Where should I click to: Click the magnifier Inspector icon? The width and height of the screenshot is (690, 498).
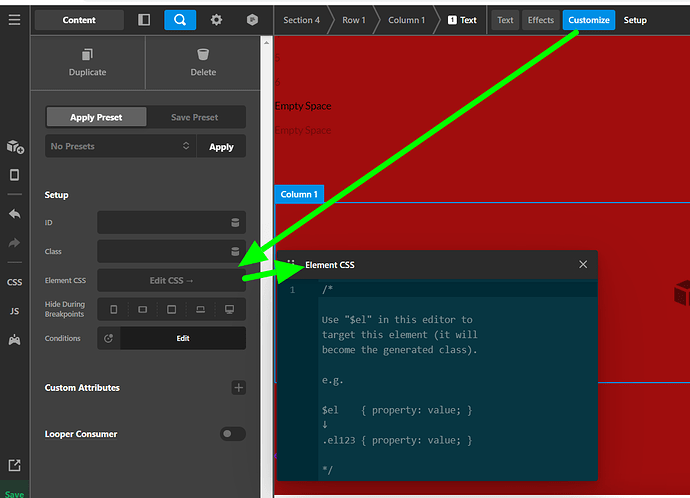click(x=180, y=19)
